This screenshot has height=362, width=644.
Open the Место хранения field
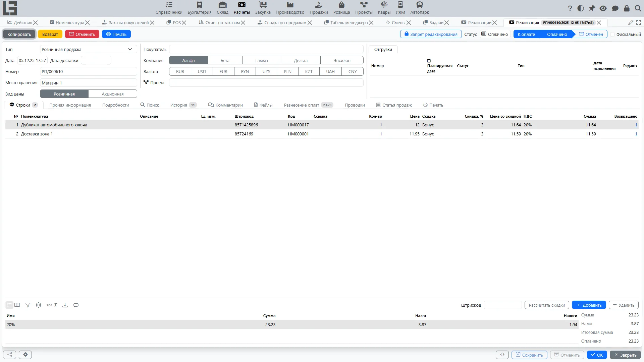(x=89, y=83)
